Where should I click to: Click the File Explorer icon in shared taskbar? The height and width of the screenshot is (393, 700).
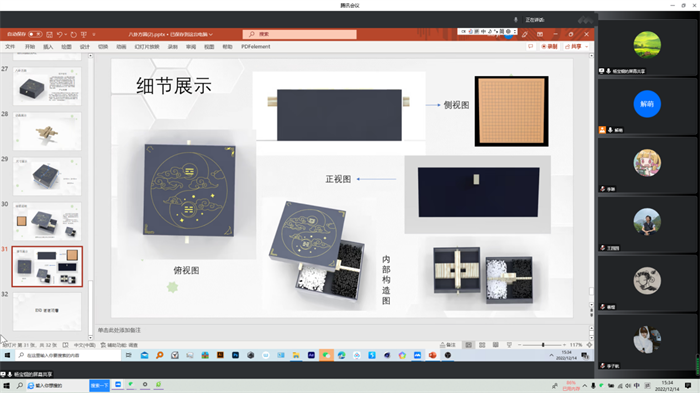tap(296, 355)
